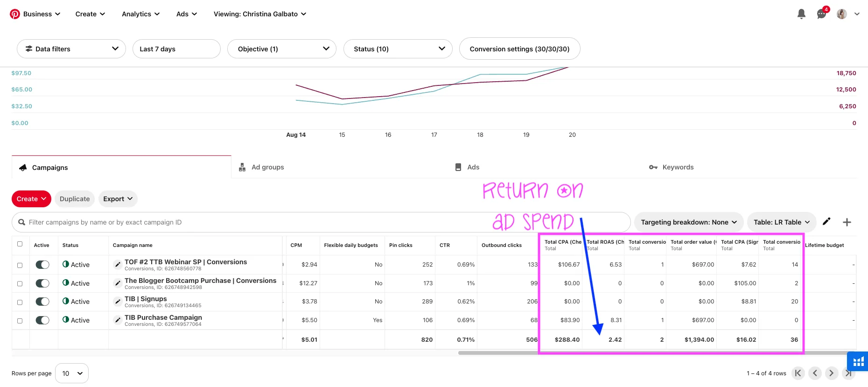Expand the account chevron beside the avatar
The width and height of the screenshot is (868, 387).
click(857, 14)
